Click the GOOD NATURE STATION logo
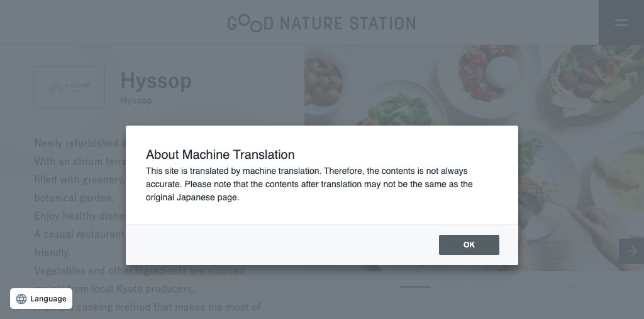Screen dimensions: 644x319 pos(321,24)
